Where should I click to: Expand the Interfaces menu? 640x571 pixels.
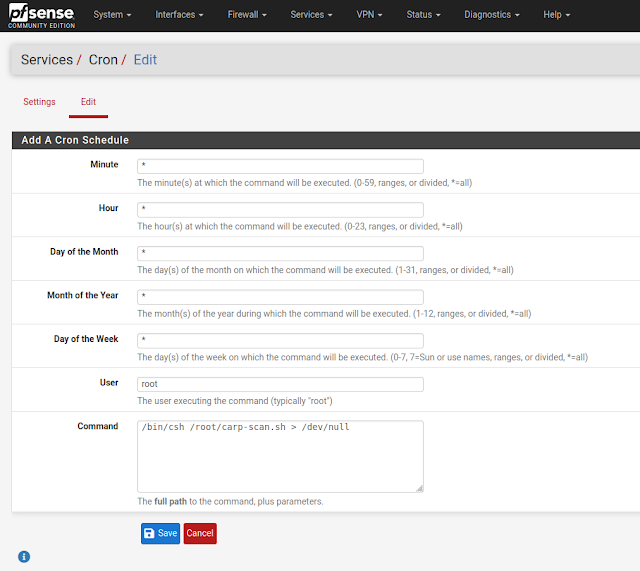pos(179,15)
